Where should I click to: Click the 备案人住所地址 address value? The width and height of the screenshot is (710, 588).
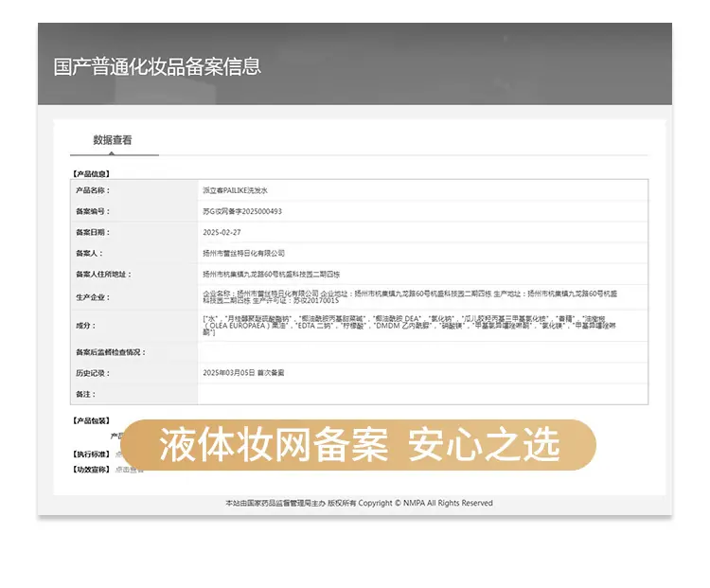click(272, 274)
